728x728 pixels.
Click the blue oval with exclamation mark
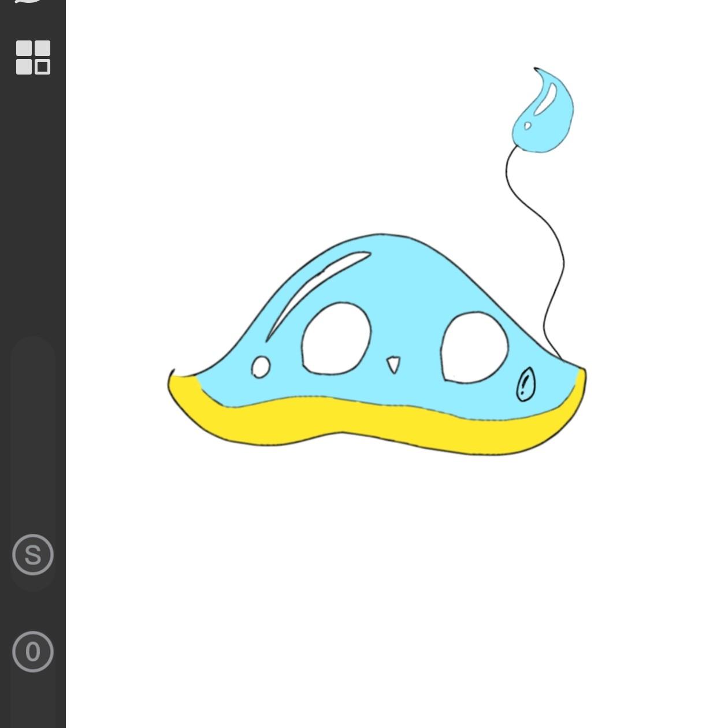[x=525, y=384]
